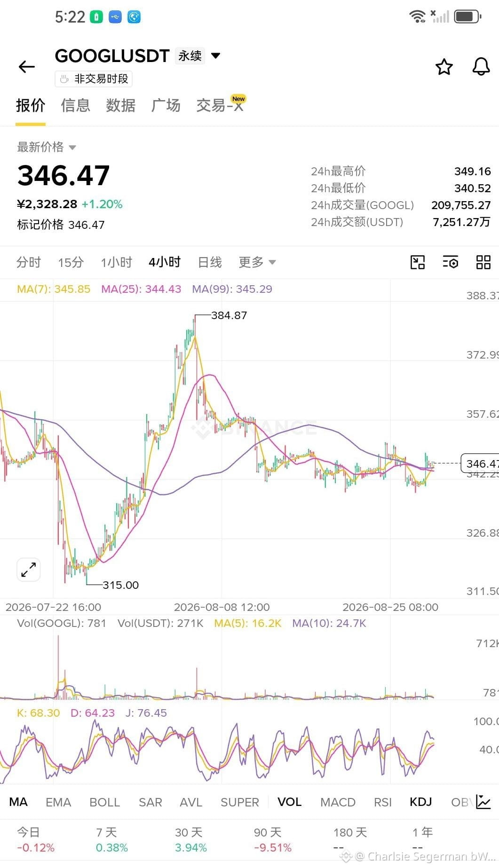The width and height of the screenshot is (499, 868).
Task: Tap the blue USB notification icon in status bar
Action: tap(115, 17)
